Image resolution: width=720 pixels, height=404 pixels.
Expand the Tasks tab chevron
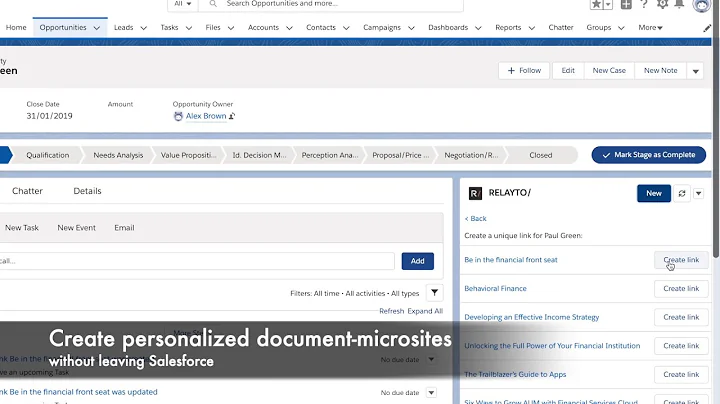(189, 28)
